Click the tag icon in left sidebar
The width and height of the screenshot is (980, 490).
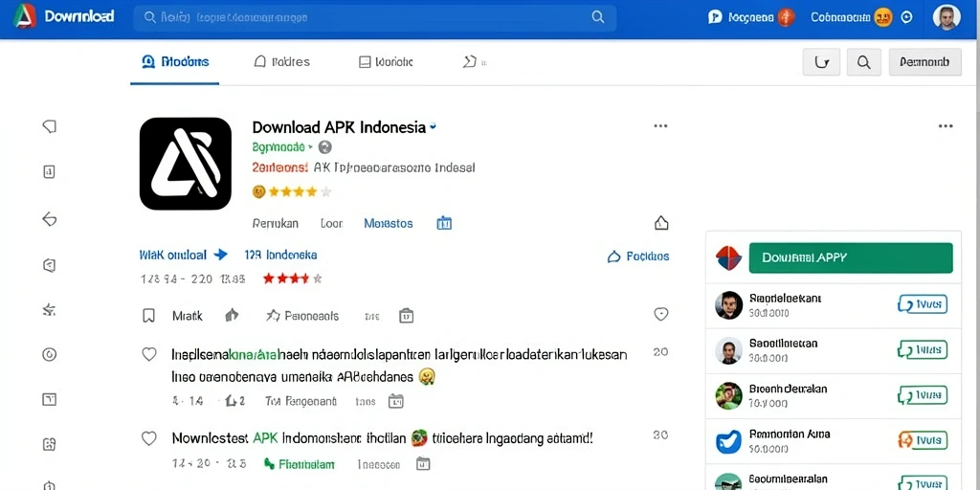50,127
